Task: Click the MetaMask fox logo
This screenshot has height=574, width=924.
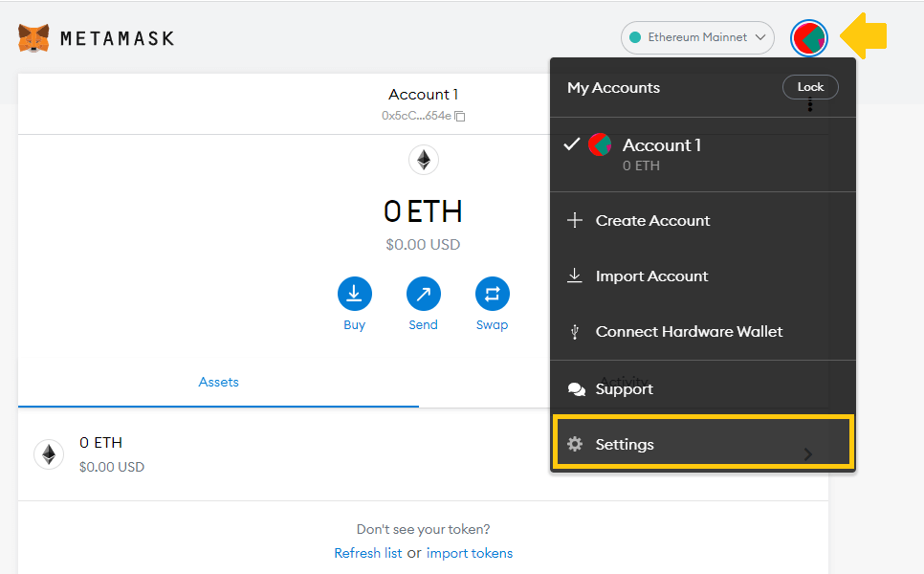Action: (33, 38)
